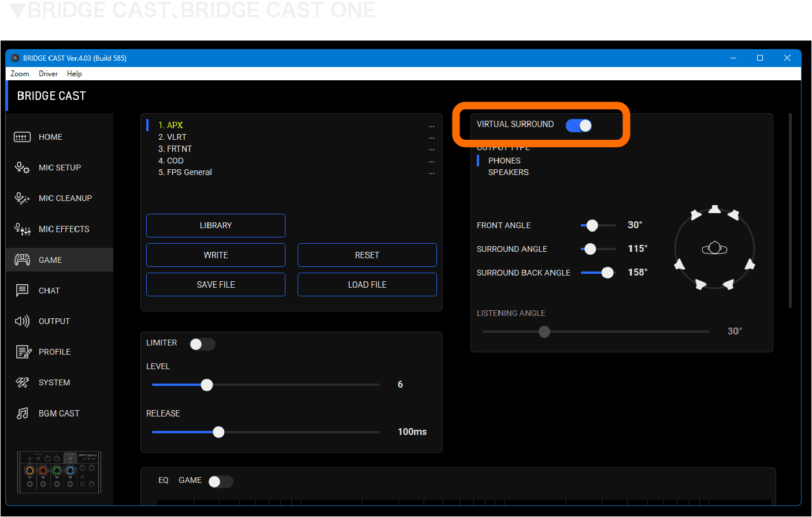Click the SURROUND ANGLE slider handle
Viewport: 812px width, 517px height.
coord(590,249)
